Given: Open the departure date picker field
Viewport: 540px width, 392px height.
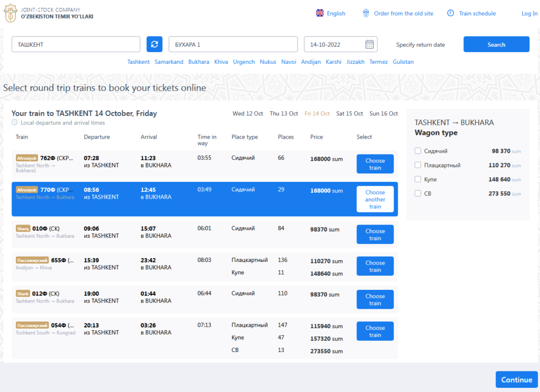Looking at the screenshot, I should tap(332, 44).
